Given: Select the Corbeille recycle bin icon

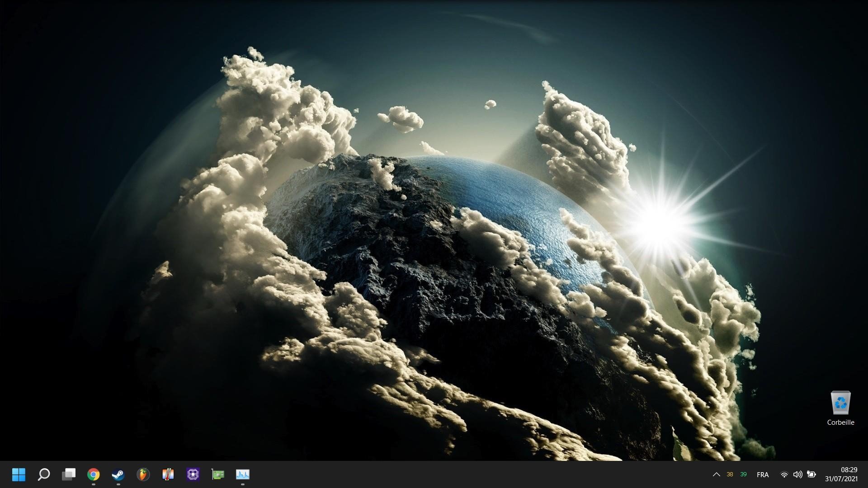Looking at the screenshot, I should click(x=840, y=403).
